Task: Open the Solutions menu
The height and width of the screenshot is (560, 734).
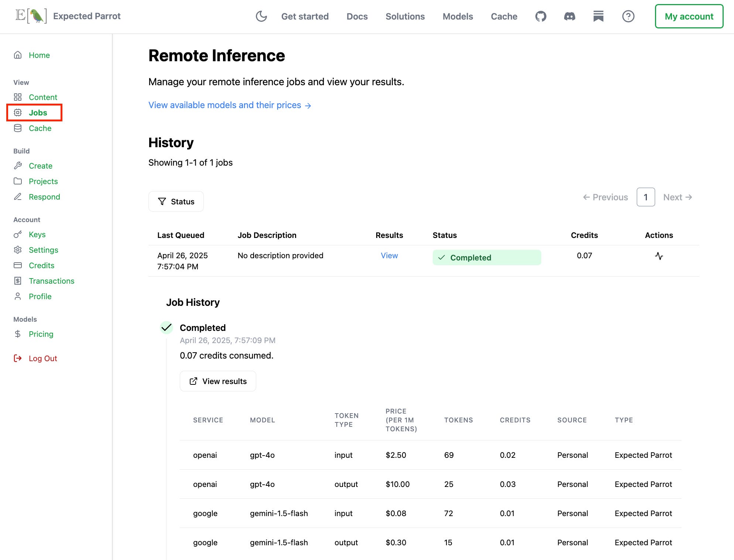Action: (405, 17)
